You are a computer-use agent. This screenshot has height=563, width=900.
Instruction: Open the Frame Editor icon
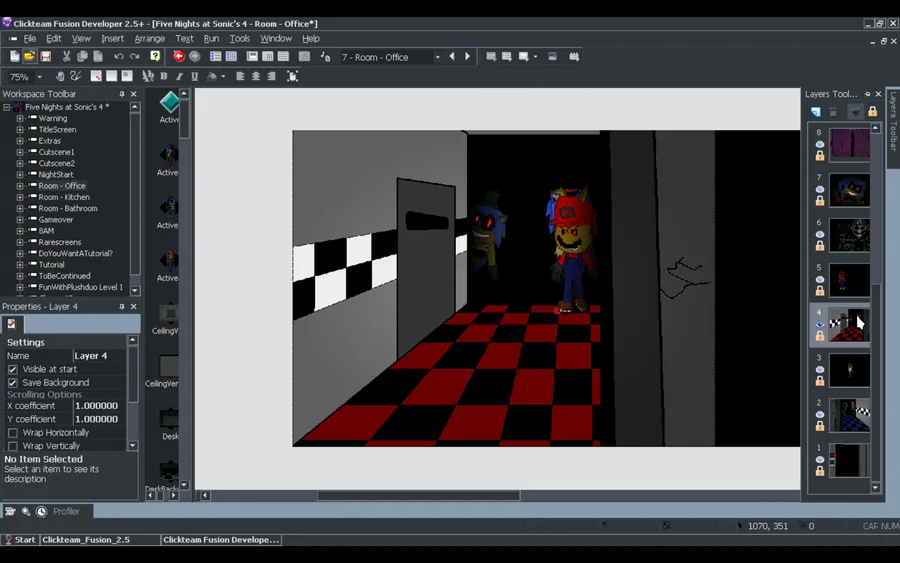pos(252,56)
